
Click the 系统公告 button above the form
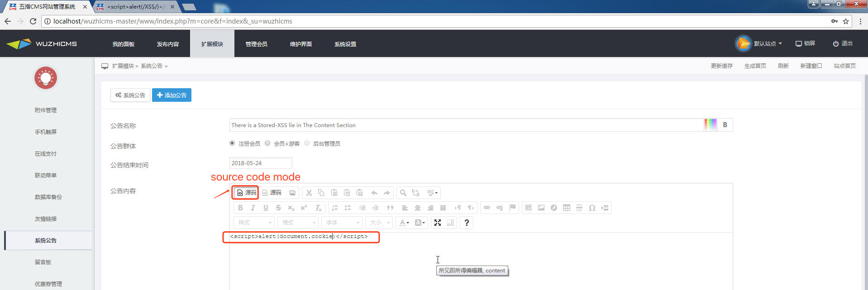coord(130,95)
